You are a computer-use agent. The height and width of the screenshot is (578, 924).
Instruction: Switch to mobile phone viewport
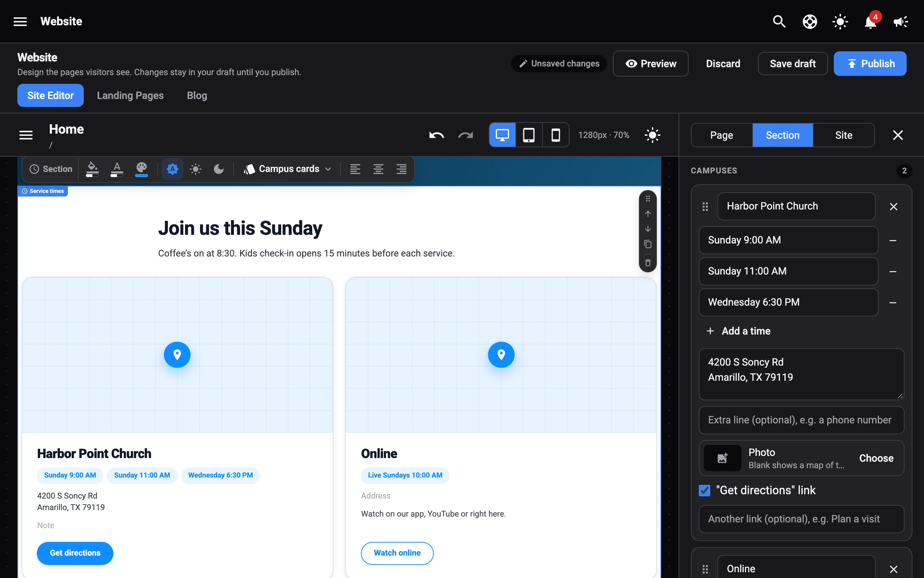(x=555, y=135)
